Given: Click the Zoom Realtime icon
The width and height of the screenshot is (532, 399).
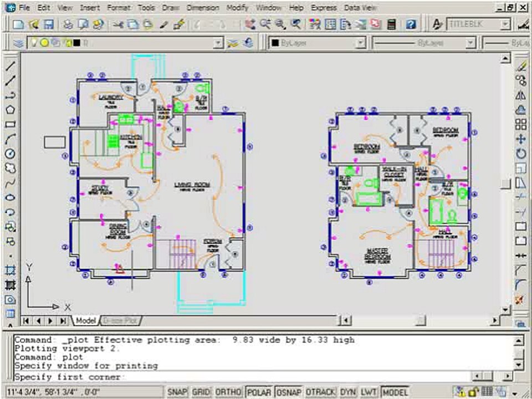Looking at the screenshot, I should [x=265, y=24].
